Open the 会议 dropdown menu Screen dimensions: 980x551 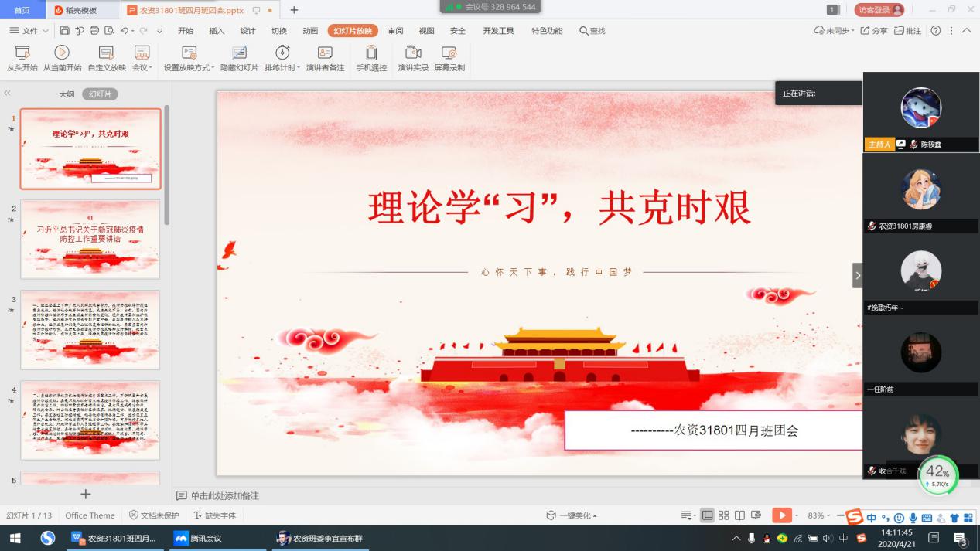(142, 58)
